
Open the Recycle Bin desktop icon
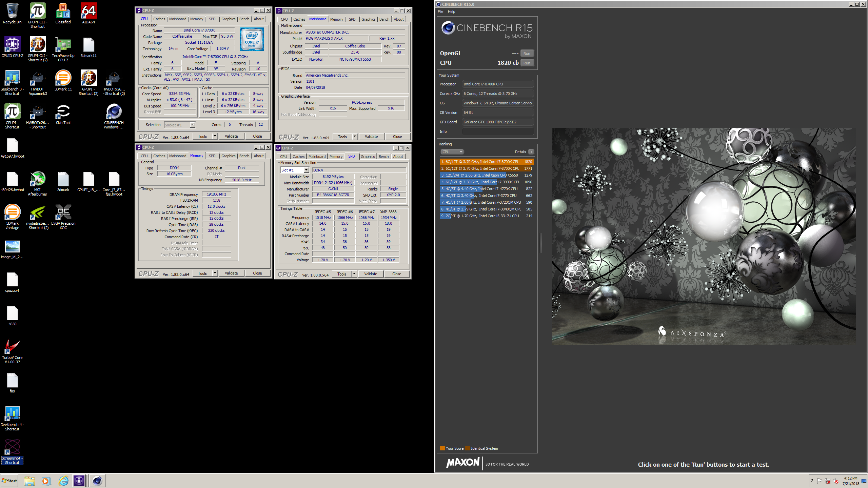click(12, 14)
